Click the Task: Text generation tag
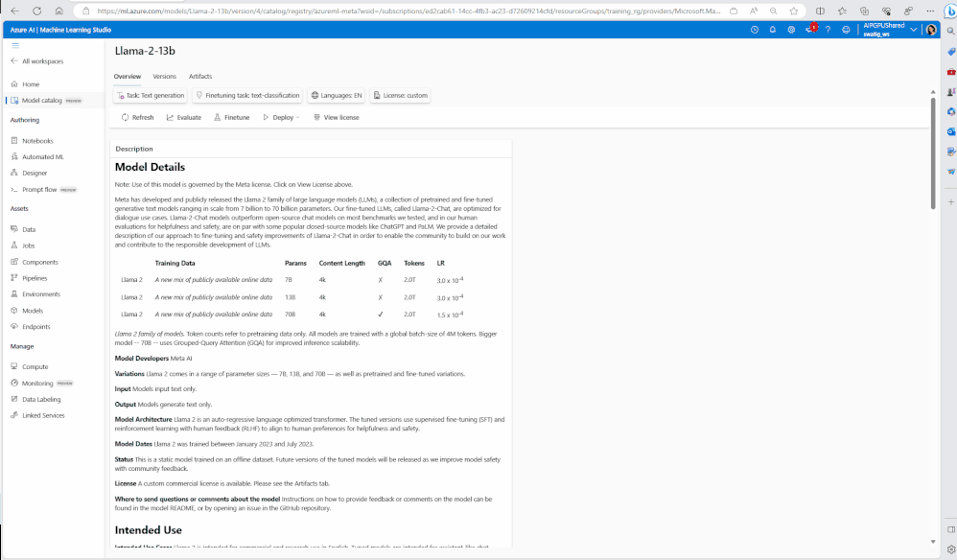 point(151,95)
